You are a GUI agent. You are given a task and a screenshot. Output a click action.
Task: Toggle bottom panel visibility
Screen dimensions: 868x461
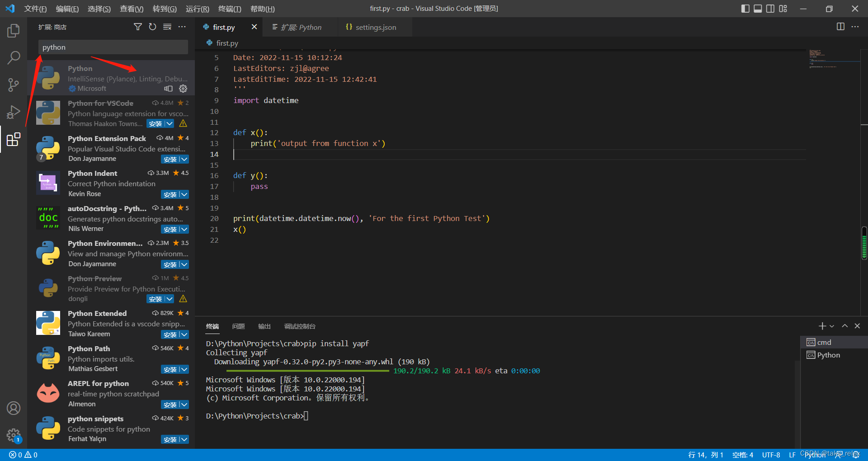(x=758, y=9)
